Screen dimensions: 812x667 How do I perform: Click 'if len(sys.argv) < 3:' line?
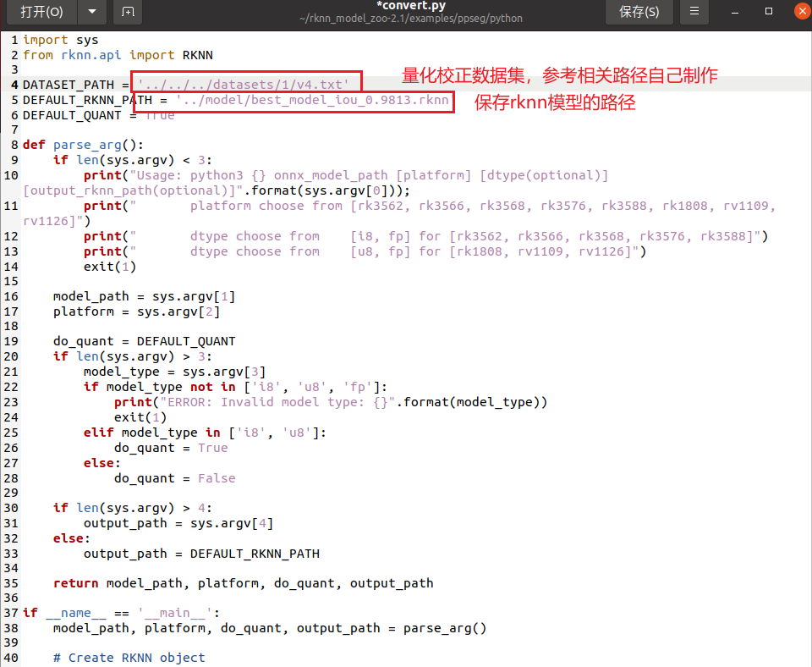[x=133, y=160]
